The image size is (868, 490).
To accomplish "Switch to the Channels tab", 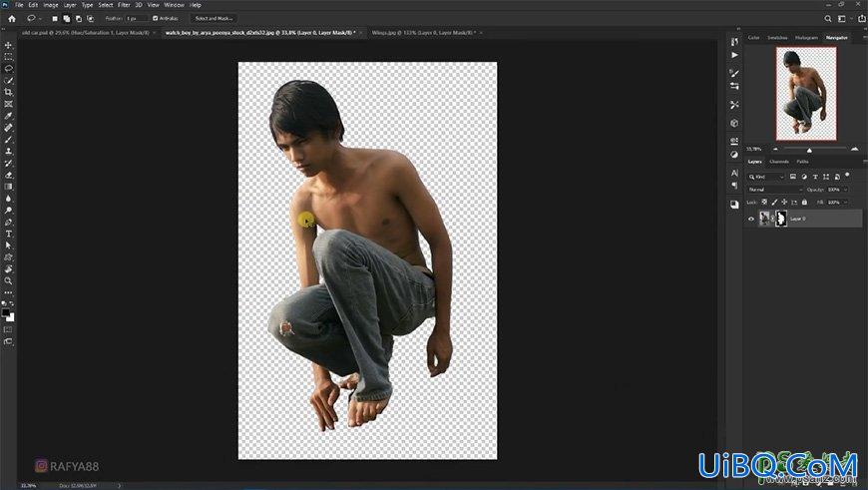I will point(779,161).
